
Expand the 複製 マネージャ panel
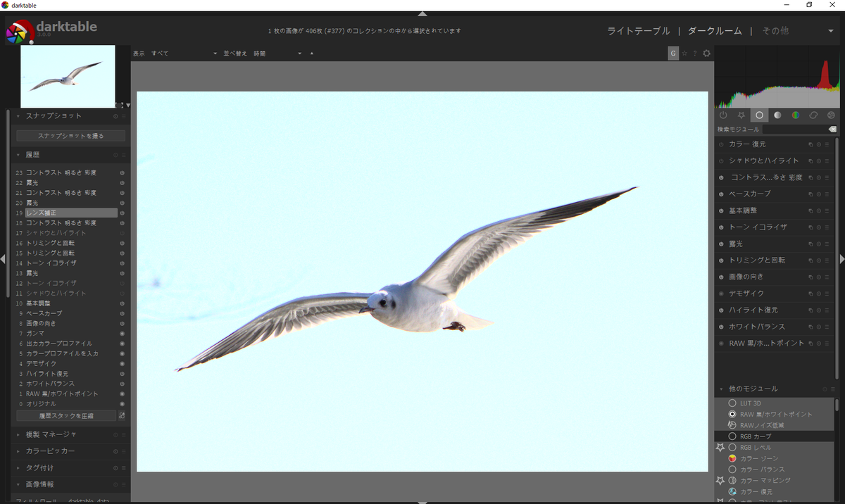click(18, 434)
